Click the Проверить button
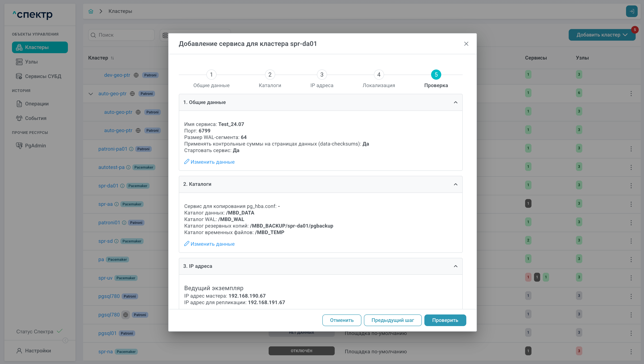The image size is (644, 364). point(445,320)
